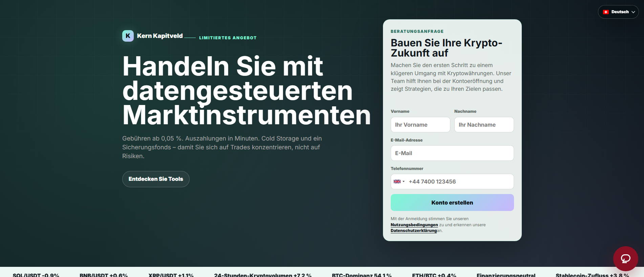This screenshot has width=644, height=277.
Task: Click the 24-Stunden-Kryptovolumen ticker entry
Action: coord(263,275)
